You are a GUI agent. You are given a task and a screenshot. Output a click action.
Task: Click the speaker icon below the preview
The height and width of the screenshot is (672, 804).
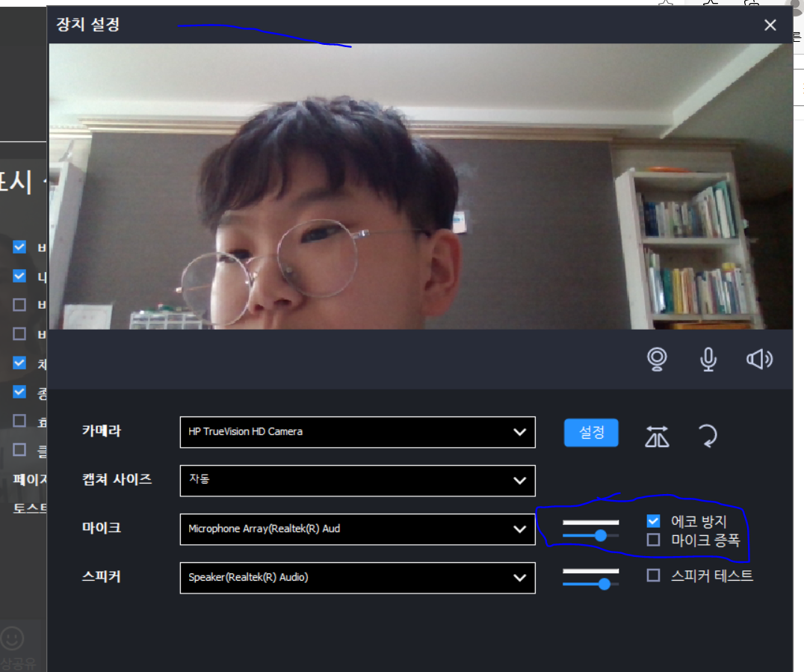point(759,360)
